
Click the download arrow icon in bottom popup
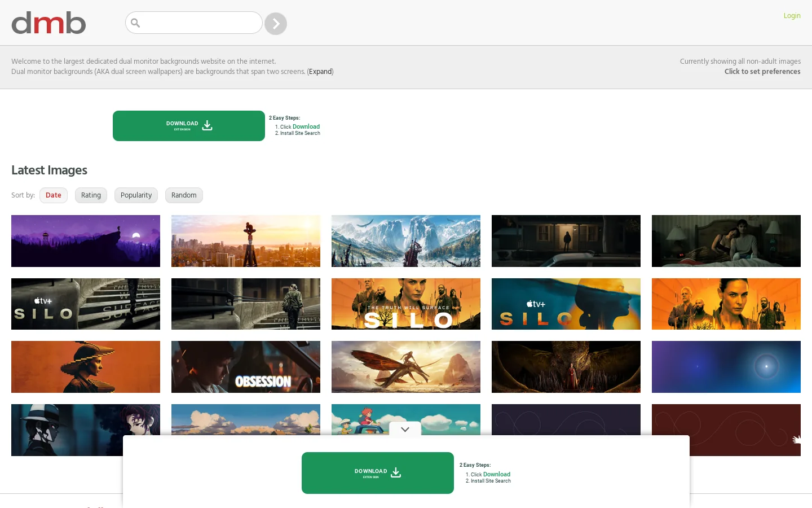[x=396, y=472]
